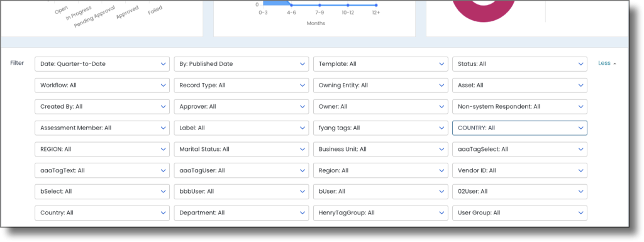This screenshot has width=644, height=242.
Task: Select the 10-12 months chart data point
Action: [x=348, y=5]
